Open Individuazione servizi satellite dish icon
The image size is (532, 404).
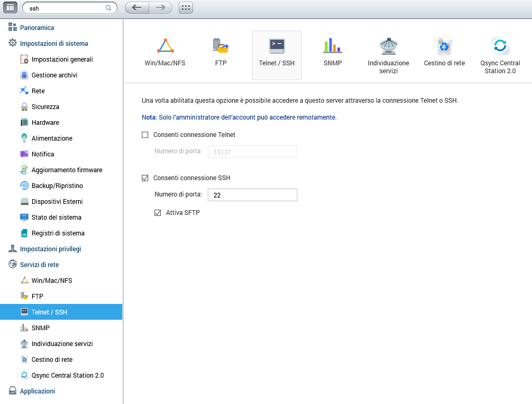[x=388, y=47]
